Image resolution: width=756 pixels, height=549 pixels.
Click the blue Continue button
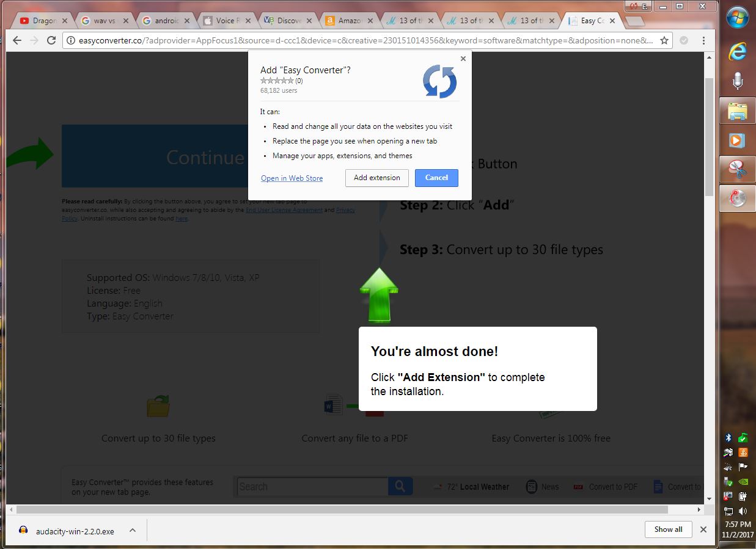tap(155, 156)
